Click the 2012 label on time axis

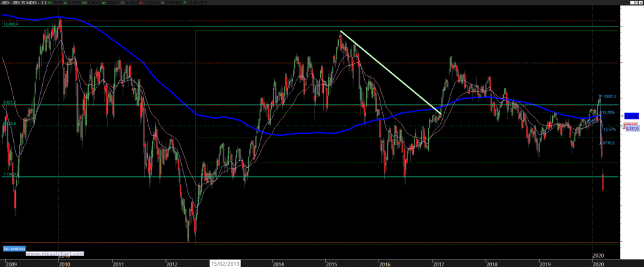pyautogui.click(x=172, y=264)
